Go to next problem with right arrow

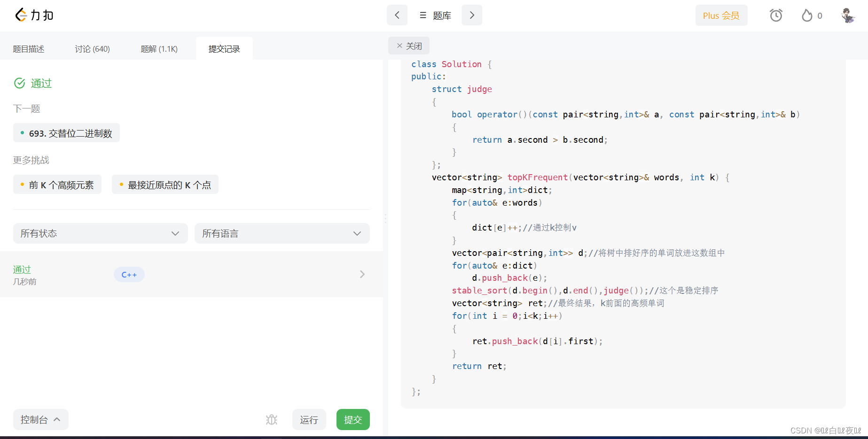tap(472, 15)
